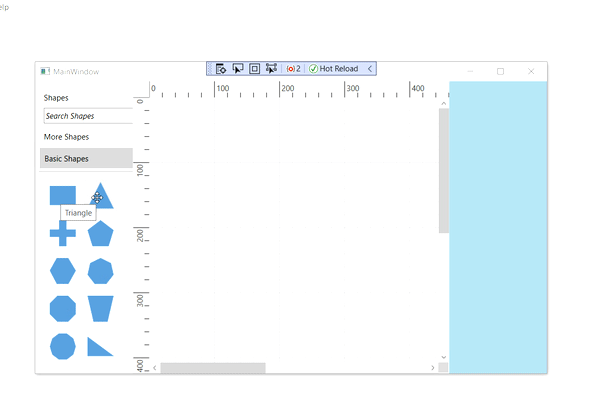This screenshot has height=402, width=600.
Task: Select the pentagon shape
Action: [101, 233]
